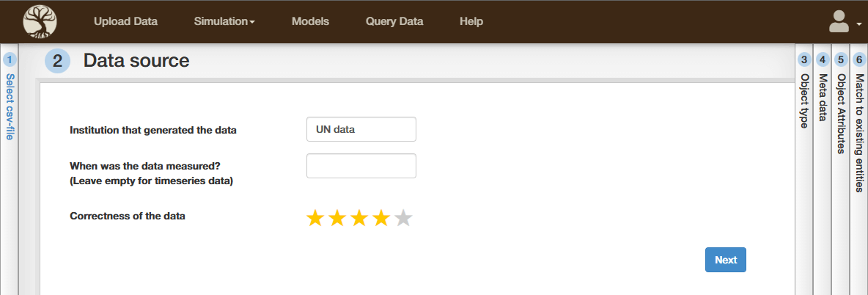Open the Upload Data page
The width and height of the screenshot is (868, 295).
pyautogui.click(x=125, y=21)
